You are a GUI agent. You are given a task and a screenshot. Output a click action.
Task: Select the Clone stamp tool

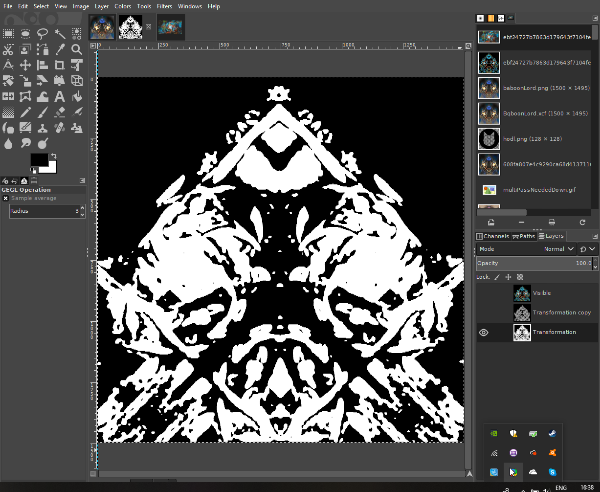(x=42, y=128)
